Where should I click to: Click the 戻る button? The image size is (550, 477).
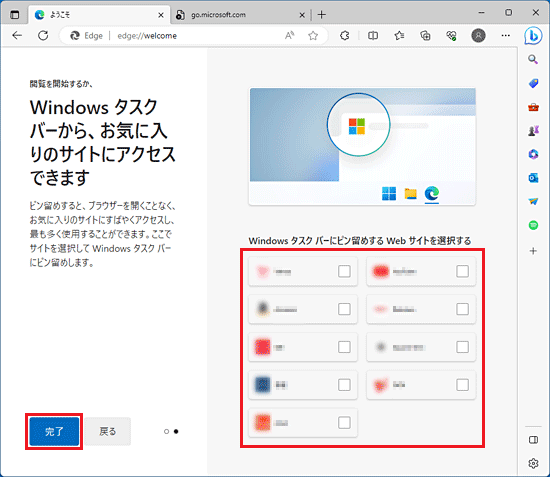point(108,431)
